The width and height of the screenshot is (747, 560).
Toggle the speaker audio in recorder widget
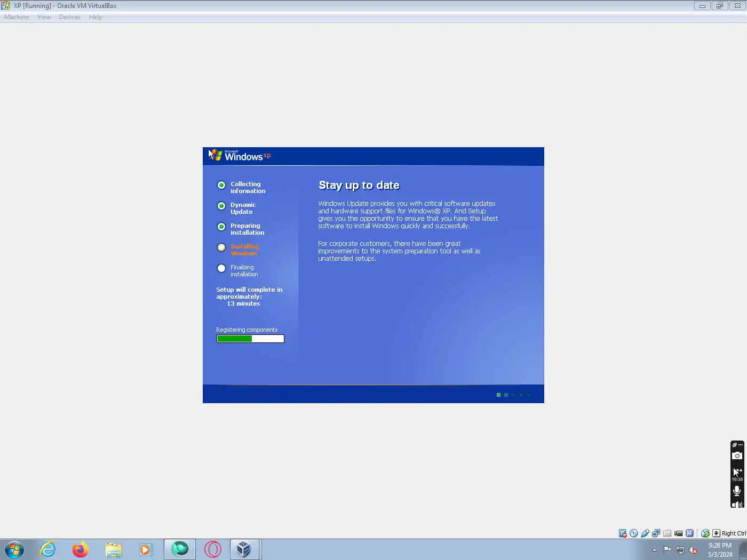coord(737,504)
